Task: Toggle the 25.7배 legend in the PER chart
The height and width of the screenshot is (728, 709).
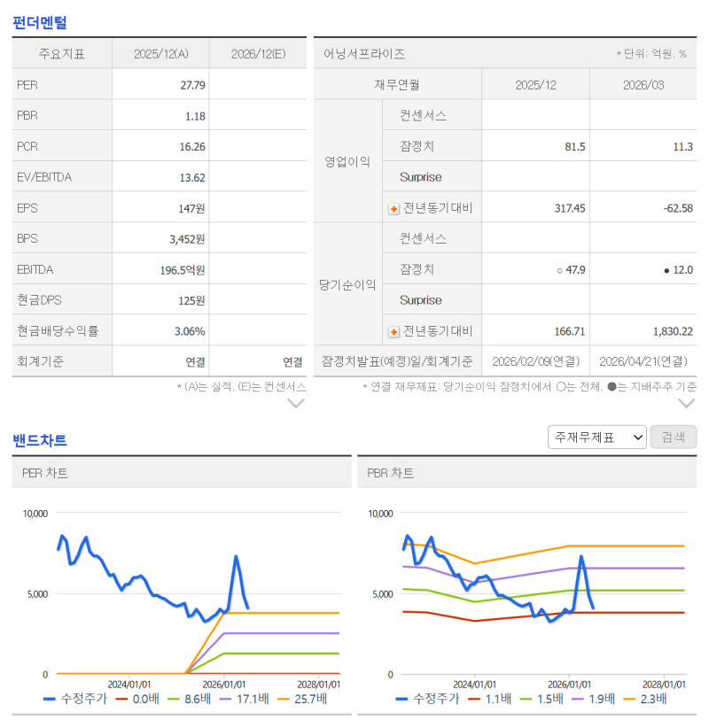Action: [302, 699]
